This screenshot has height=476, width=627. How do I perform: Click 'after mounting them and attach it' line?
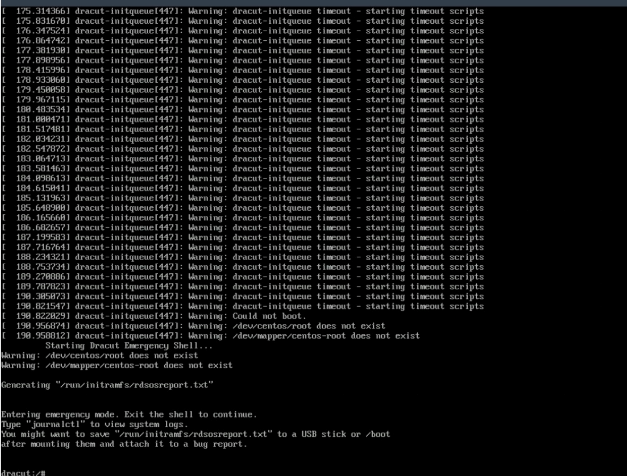[x=124, y=444]
